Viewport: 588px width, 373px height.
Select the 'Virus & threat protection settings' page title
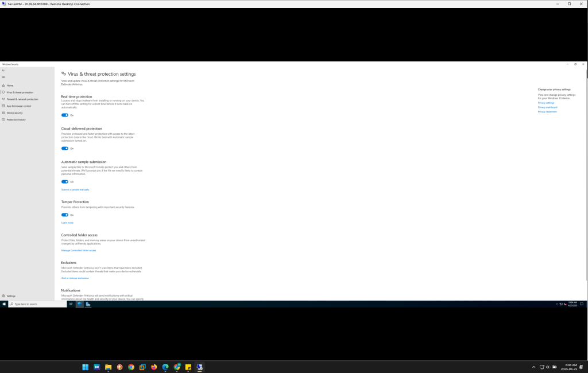(x=102, y=74)
